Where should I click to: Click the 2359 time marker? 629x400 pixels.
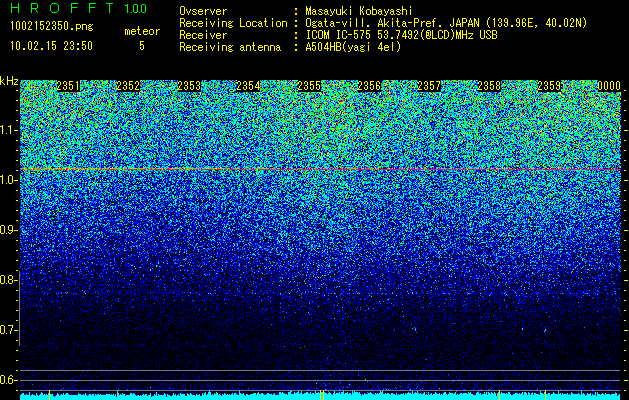coord(549,86)
